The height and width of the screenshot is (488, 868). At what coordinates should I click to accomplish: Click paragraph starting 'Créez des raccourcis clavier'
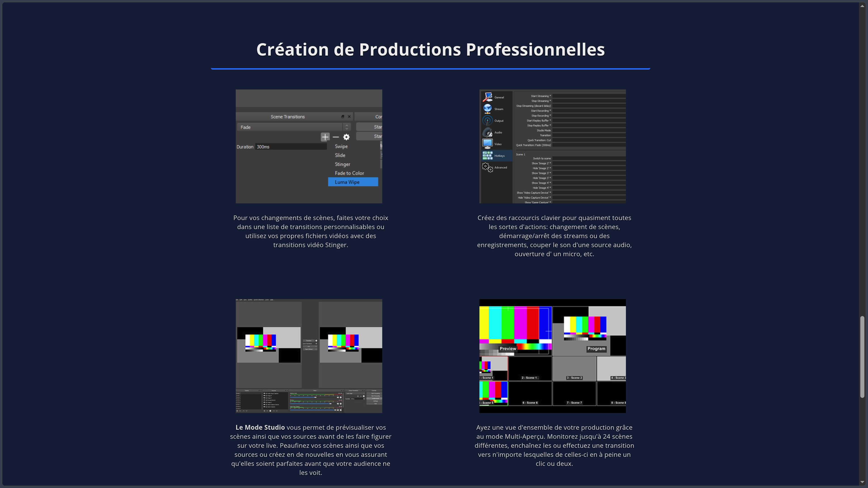[554, 236]
